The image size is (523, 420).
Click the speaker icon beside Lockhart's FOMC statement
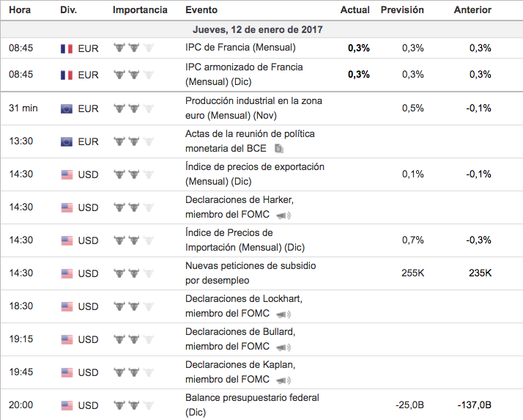(283, 314)
